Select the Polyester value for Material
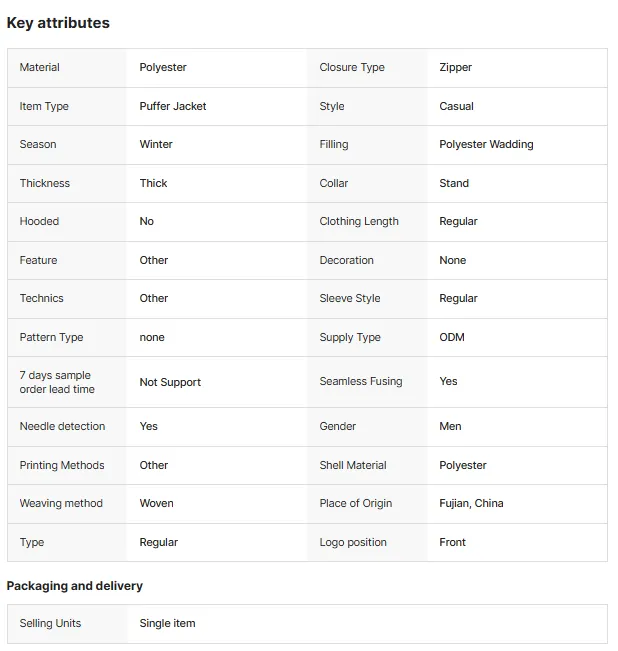Viewport: 618px width, 651px height. (163, 67)
